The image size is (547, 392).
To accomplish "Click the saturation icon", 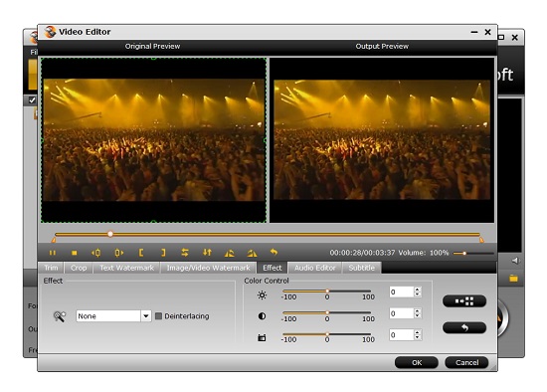I will pos(262,337).
